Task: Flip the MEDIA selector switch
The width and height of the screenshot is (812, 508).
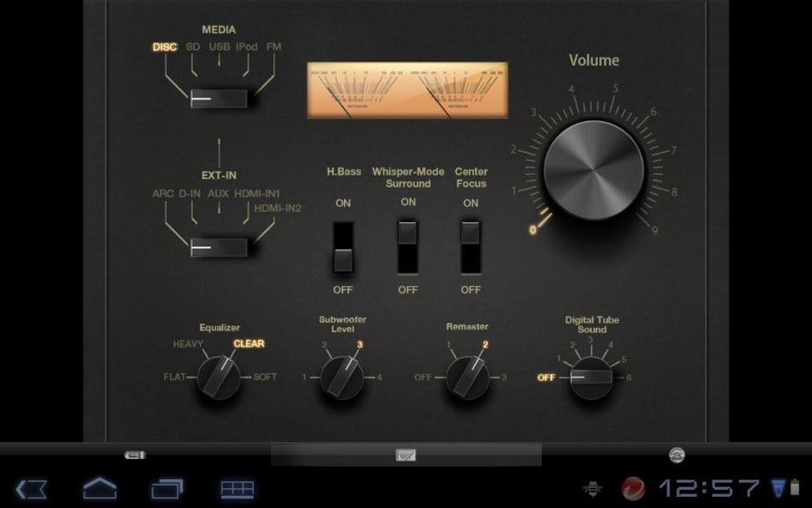Action: coord(219,99)
